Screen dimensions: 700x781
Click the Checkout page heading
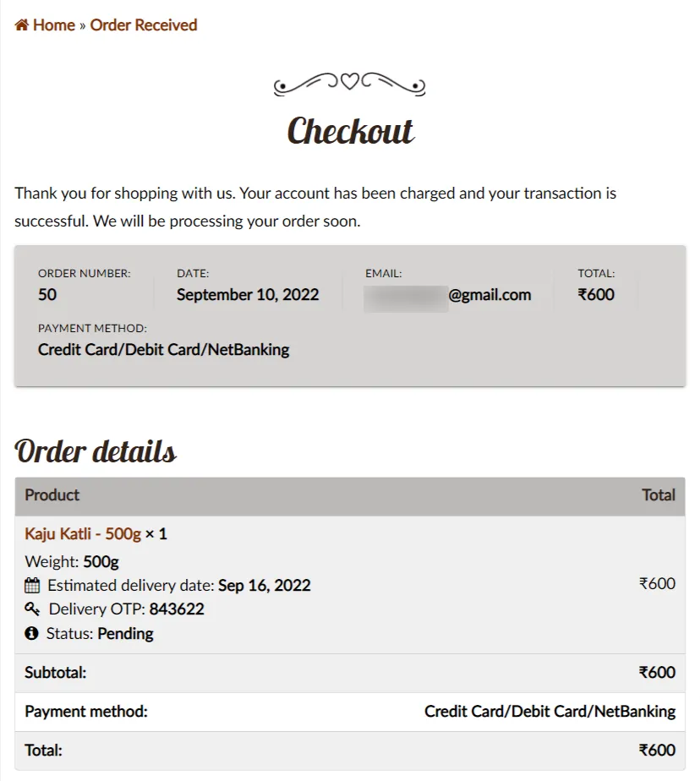point(350,131)
